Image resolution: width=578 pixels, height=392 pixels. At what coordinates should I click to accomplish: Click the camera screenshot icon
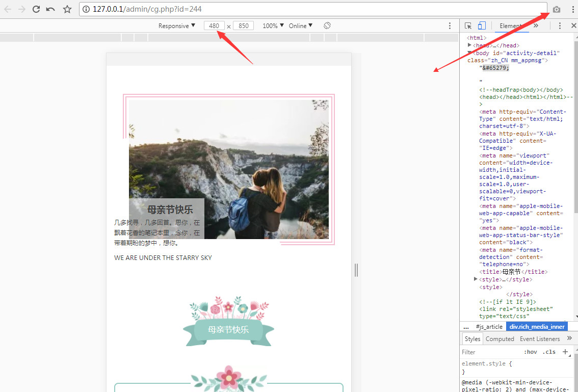557,10
